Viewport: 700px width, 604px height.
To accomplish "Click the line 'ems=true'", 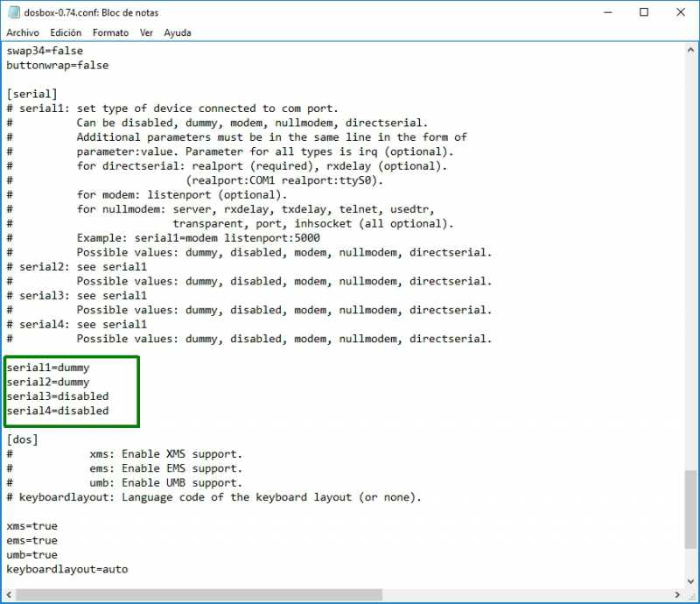I will [31, 541].
